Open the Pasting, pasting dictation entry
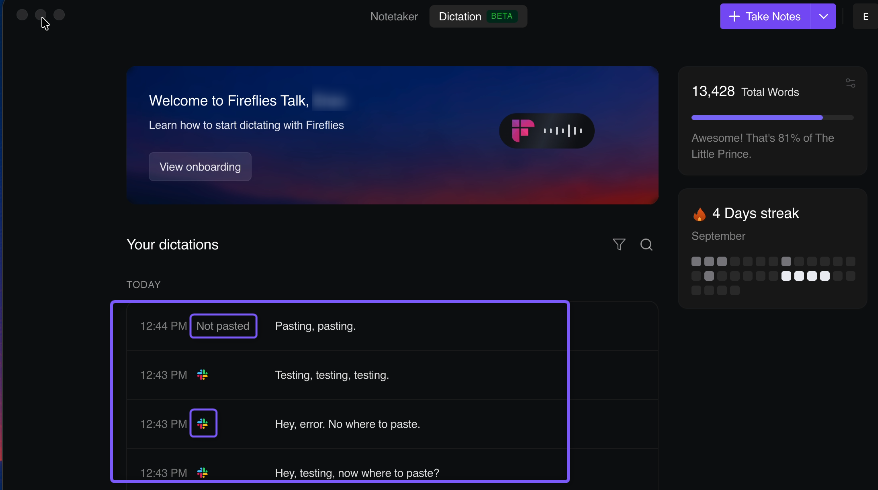 [x=392, y=326]
